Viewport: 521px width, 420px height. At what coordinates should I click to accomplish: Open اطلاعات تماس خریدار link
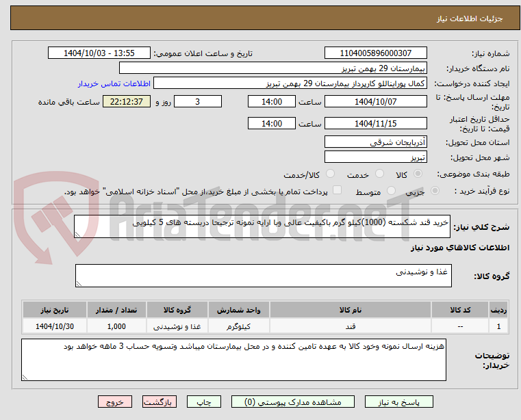114,83
